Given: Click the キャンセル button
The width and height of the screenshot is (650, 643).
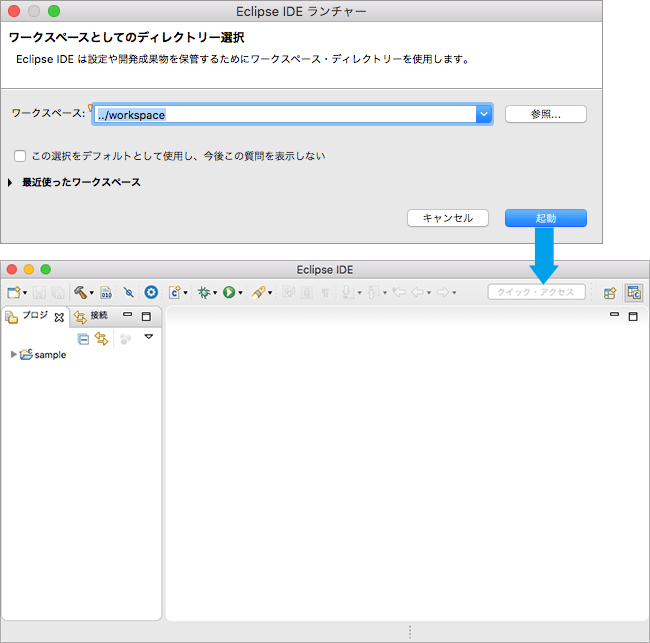Looking at the screenshot, I should (448, 218).
